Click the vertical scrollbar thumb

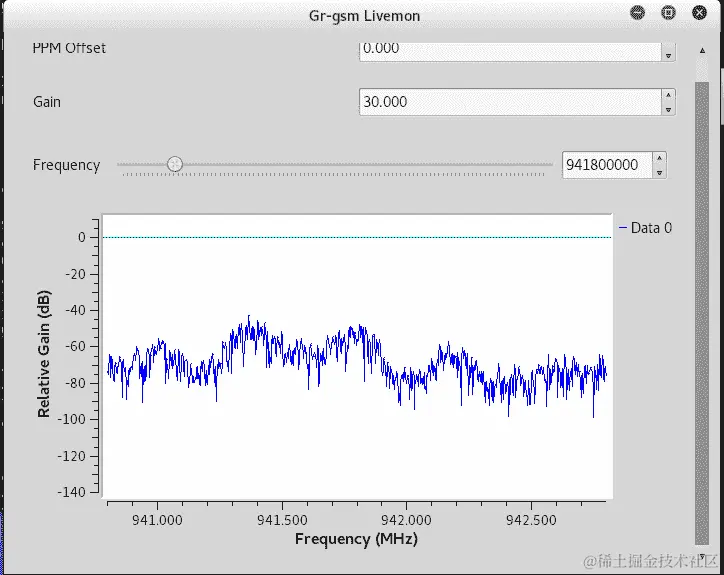coord(702,313)
